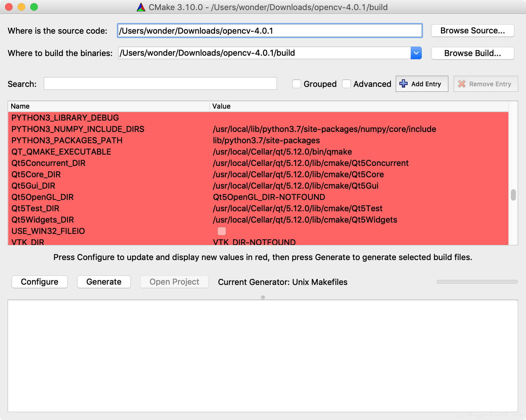Select the PYTHON3_NUMPY_INCLUDE_DIRS entry
This screenshot has width=526, height=420.
click(78, 129)
